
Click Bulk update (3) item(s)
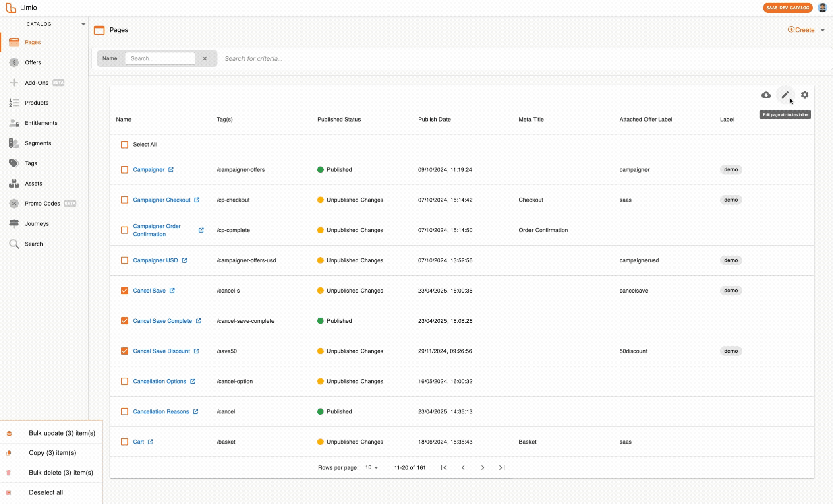click(x=51, y=433)
